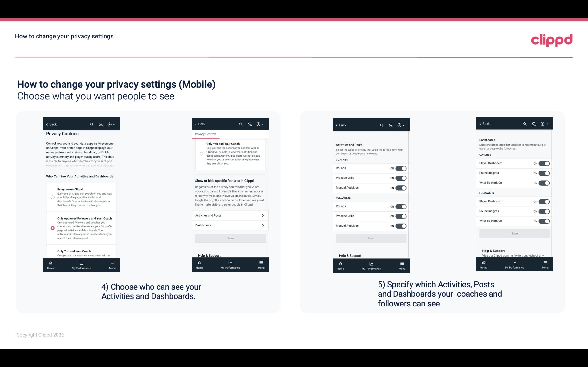
Task: Select Only Approved Followers and Your Coach radio
Action: (52, 228)
